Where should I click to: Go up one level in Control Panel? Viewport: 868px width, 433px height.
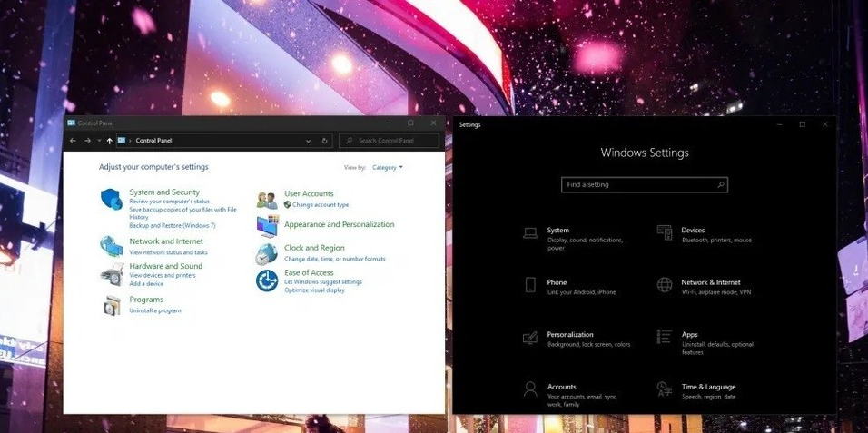(109, 141)
